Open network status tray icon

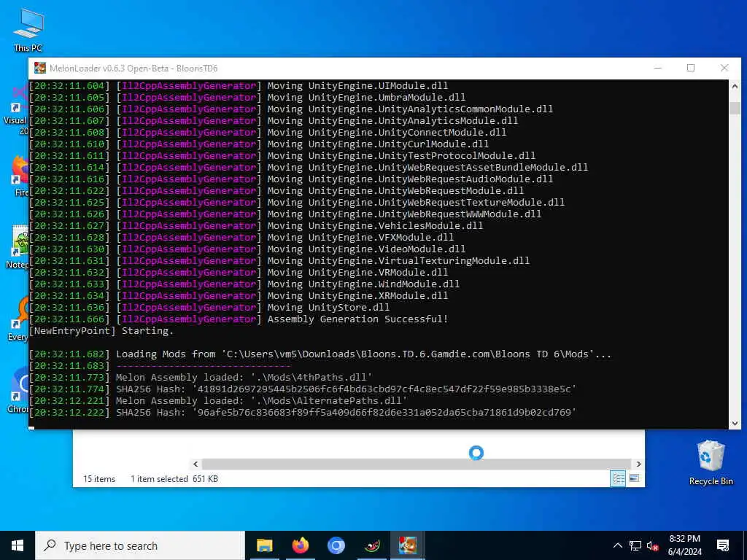pos(635,545)
